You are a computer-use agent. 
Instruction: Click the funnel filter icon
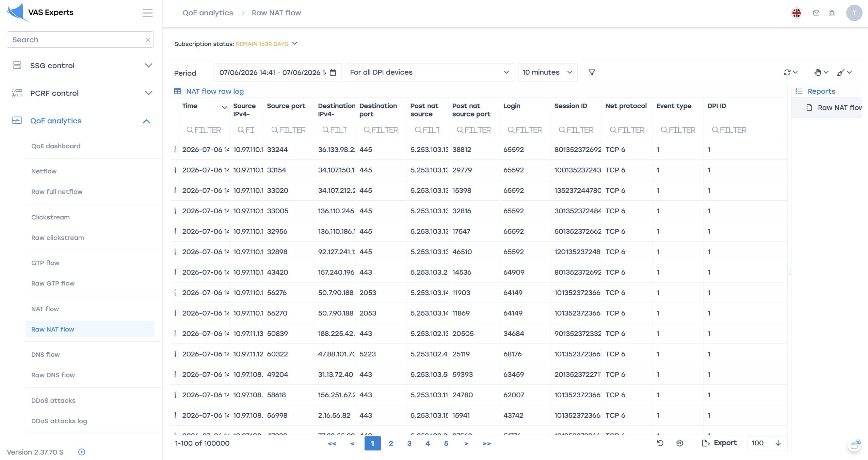click(592, 72)
